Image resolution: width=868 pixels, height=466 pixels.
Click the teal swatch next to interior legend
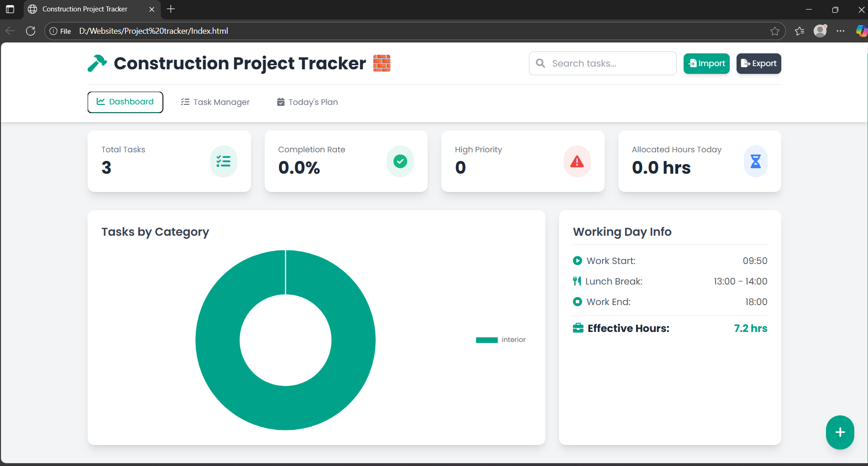(x=486, y=339)
